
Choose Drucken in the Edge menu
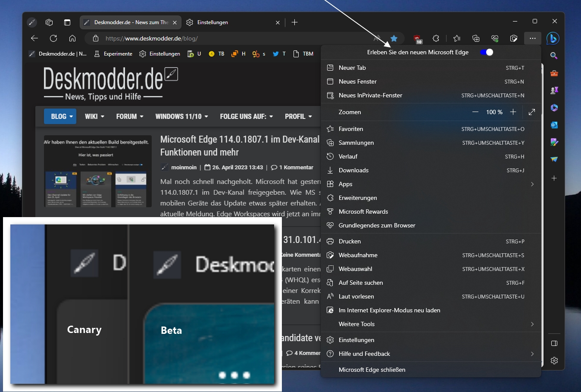click(431, 241)
